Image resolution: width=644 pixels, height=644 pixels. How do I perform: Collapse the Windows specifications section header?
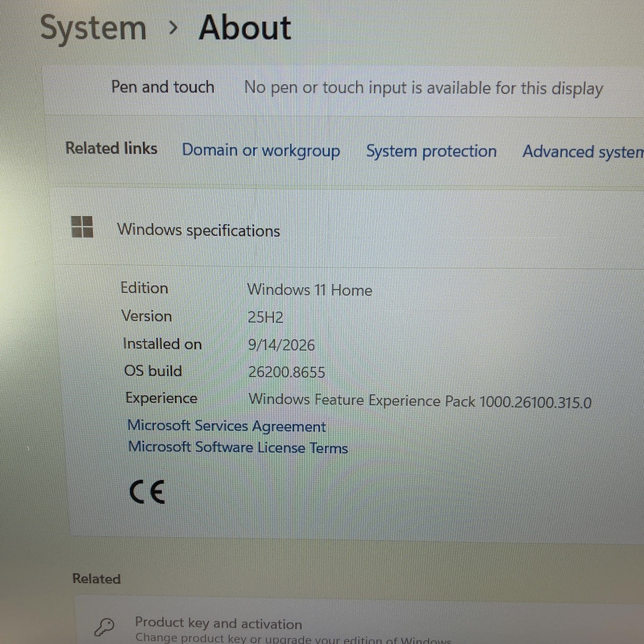[349, 228]
